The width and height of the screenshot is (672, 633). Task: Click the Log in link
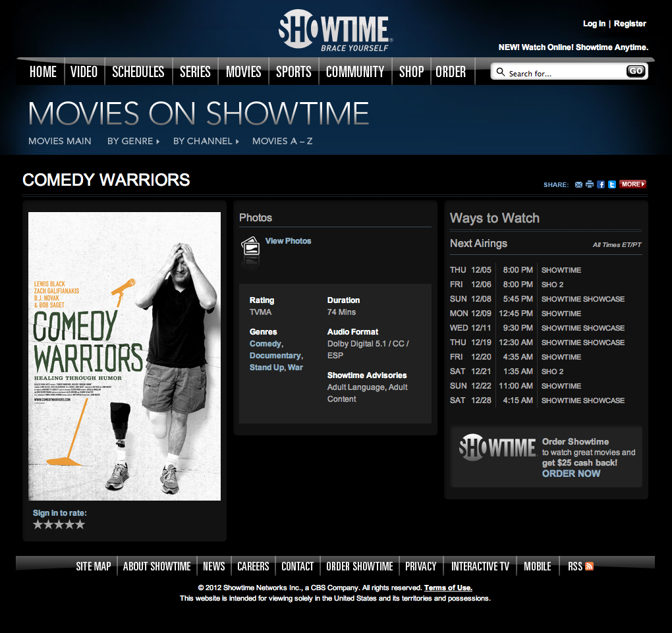[x=594, y=24]
